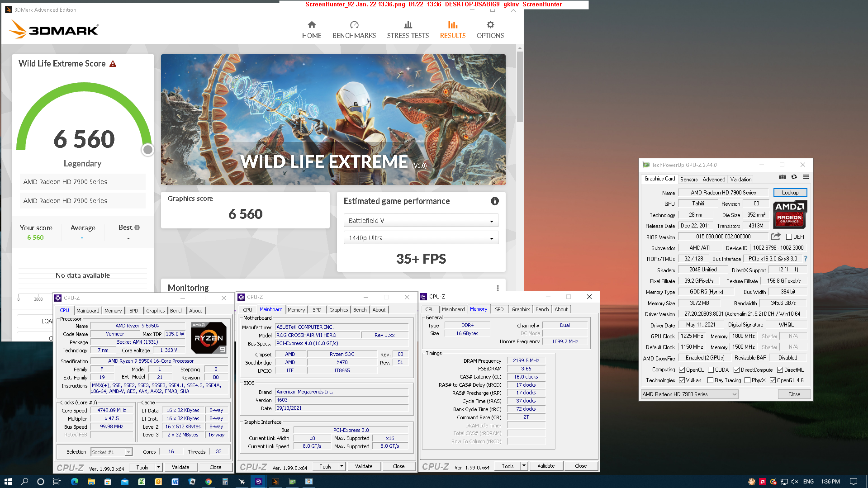Image resolution: width=868 pixels, height=488 pixels.
Task: Open Google Chrome from the taskbar
Action: click(209, 481)
